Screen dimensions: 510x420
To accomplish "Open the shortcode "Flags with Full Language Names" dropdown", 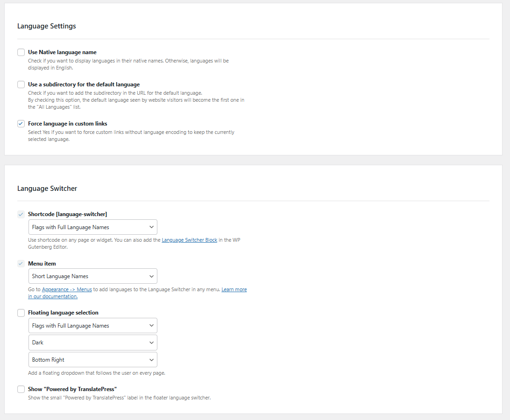I will (x=92, y=227).
